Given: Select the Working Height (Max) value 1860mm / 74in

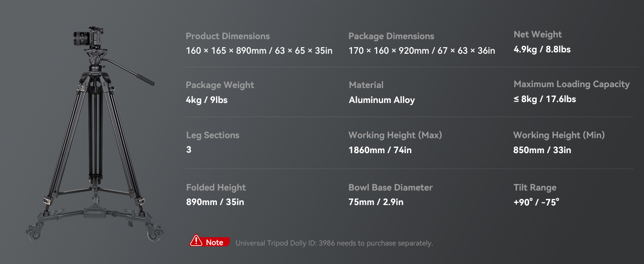Looking at the screenshot, I should tap(380, 150).
